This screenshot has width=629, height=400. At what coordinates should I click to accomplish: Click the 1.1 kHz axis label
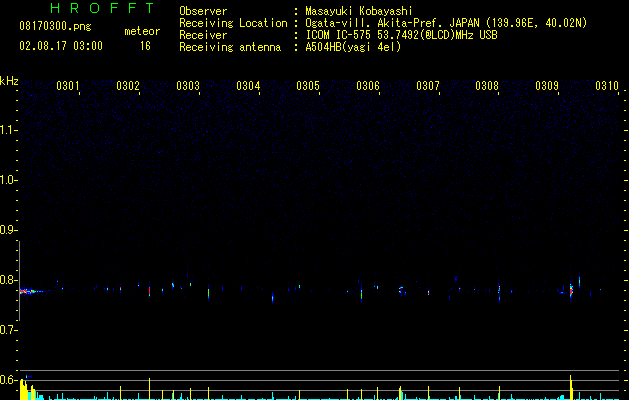click(x=8, y=130)
